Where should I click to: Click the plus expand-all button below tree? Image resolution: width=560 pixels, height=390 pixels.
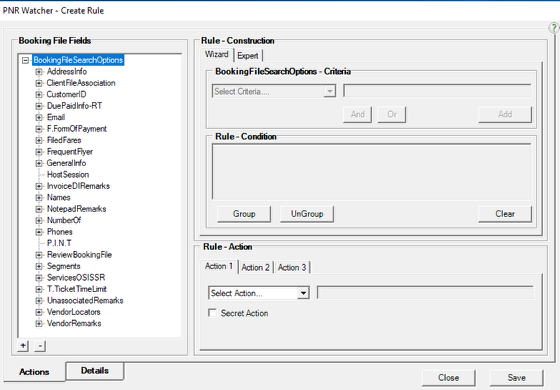(23, 346)
